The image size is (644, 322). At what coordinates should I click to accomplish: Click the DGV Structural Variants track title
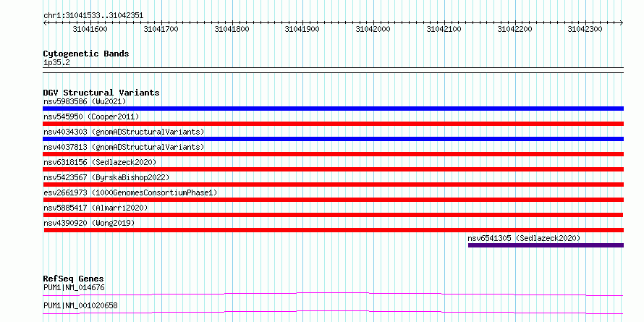[x=101, y=93]
